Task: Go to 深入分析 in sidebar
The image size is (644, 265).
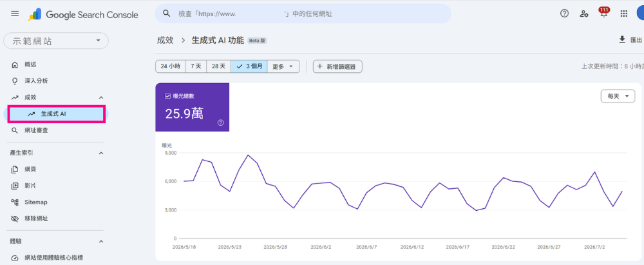Action: 36,81
